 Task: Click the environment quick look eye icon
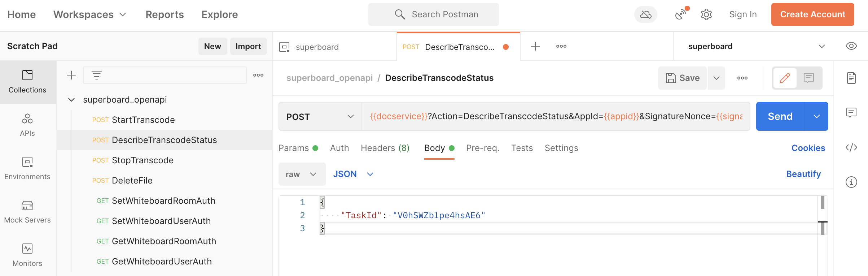[x=851, y=46]
